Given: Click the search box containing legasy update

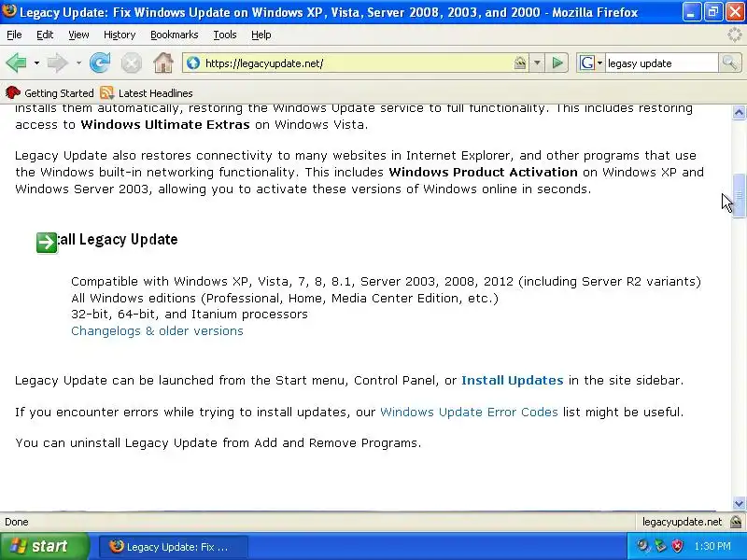Looking at the screenshot, I should pos(661,63).
